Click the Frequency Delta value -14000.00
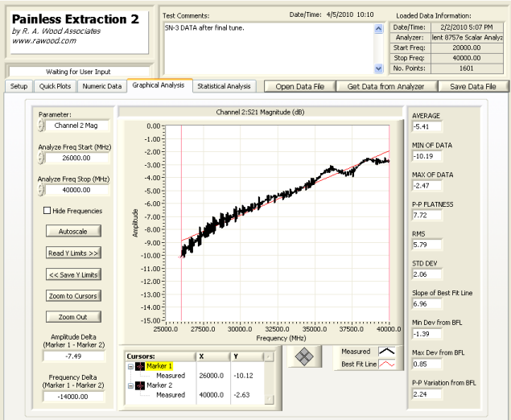 tap(74, 397)
